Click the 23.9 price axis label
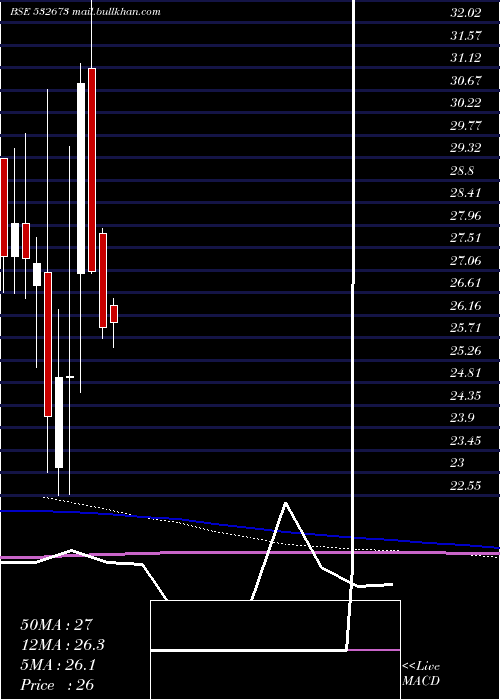The image size is (500, 700). click(x=462, y=418)
